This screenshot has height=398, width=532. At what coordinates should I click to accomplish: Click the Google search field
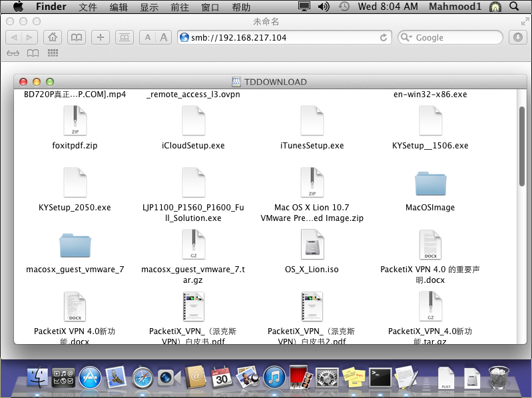click(450, 37)
